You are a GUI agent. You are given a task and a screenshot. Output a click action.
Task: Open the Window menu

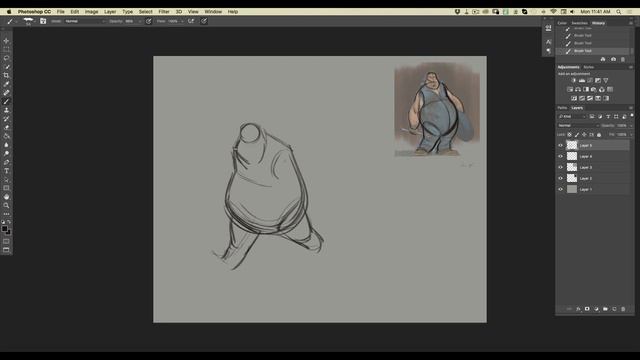pos(213,11)
